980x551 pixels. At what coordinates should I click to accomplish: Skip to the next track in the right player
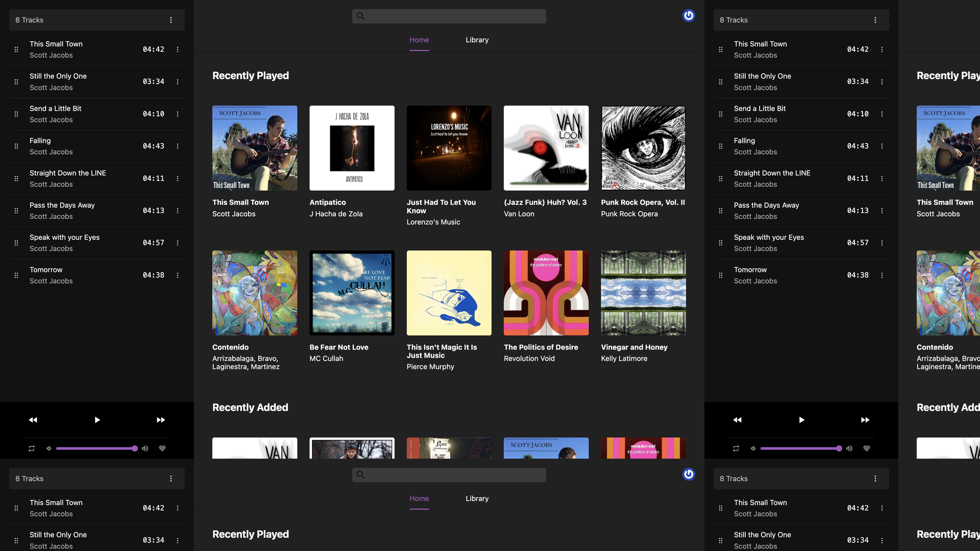[865, 420]
